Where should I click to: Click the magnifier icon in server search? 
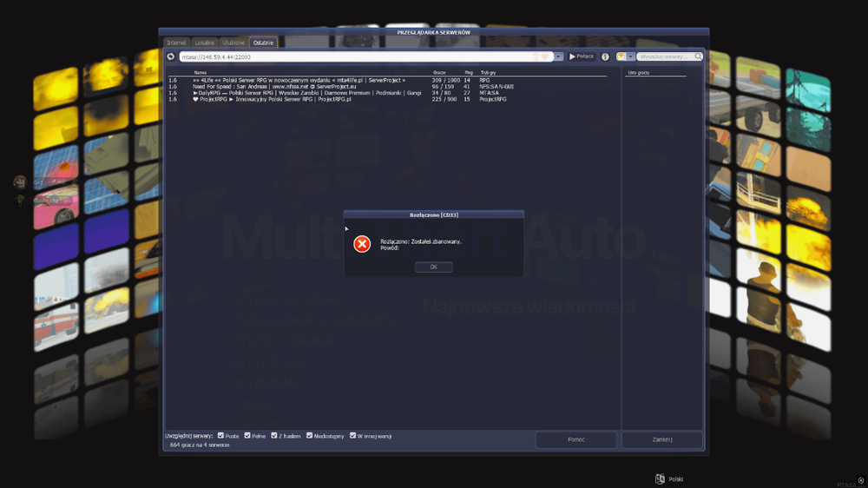(698, 56)
